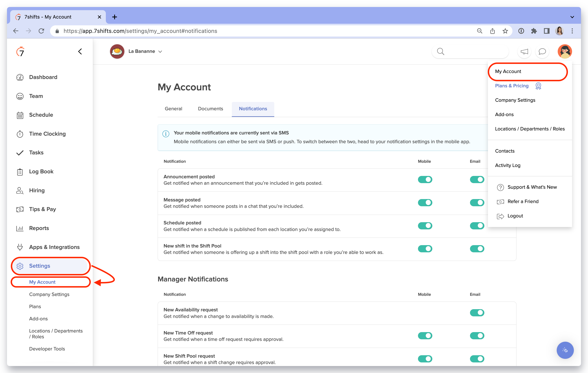The width and height of the screenshot is (588, 373).
Task: Click the Settings gear icon
Action: [x=20, y=266]
